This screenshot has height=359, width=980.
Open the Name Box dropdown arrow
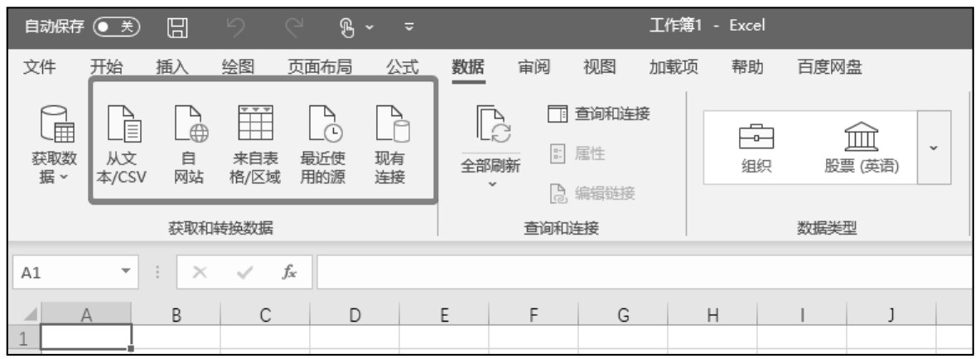[x=126, y=272]
